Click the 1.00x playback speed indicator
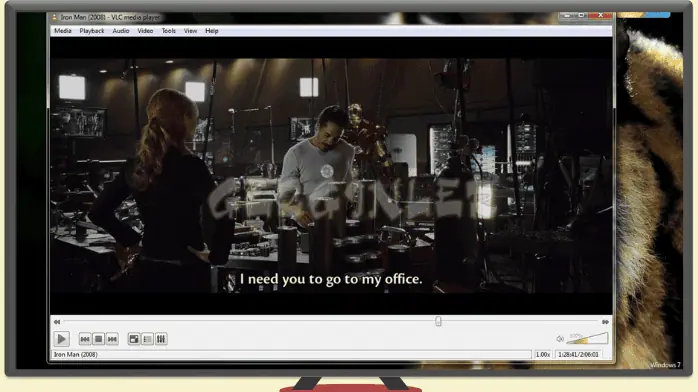Image resolution: width=698 pixels, height=392 pixels. [542, 355]
